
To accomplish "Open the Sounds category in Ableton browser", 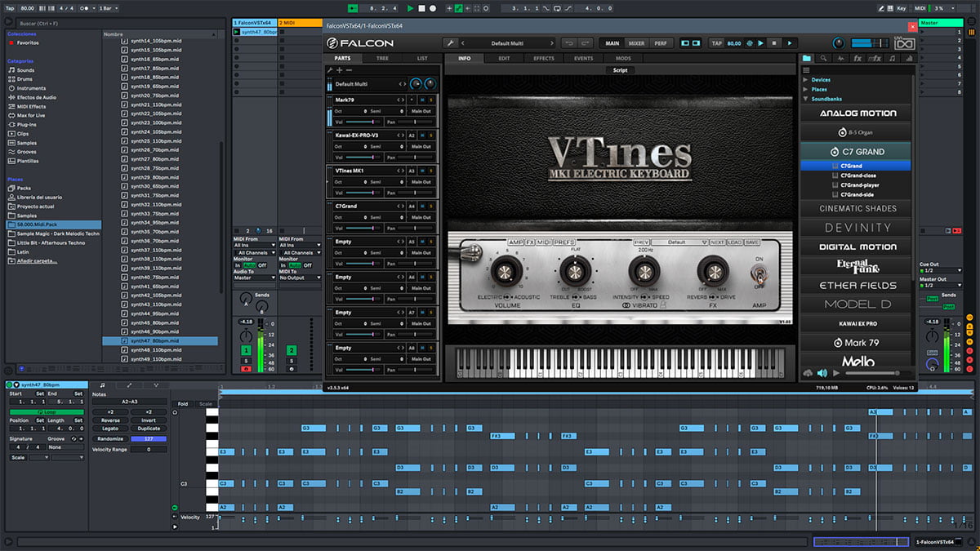I will pyautogui.click(x=26, y=70).
